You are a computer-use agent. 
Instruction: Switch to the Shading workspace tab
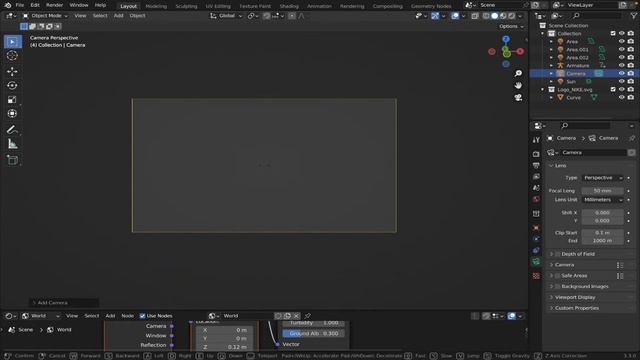(289, 6)
